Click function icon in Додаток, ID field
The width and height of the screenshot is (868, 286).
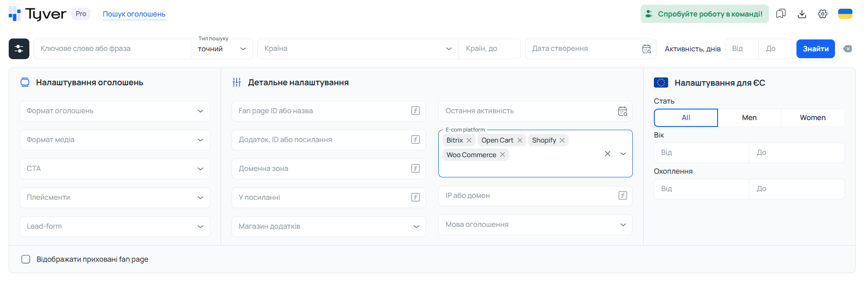coord(415,139)
